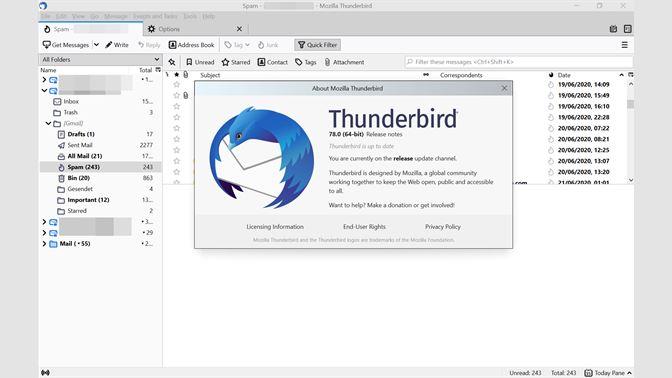Open the Release notes link
Viewport: 672px width, 378px height.
click(x=384, y=134)
